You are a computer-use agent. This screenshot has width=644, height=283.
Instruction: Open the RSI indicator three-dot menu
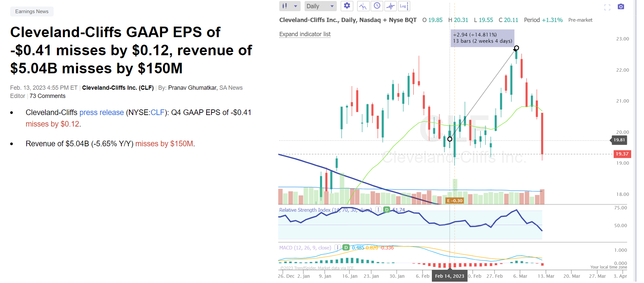tap(378, 210)
